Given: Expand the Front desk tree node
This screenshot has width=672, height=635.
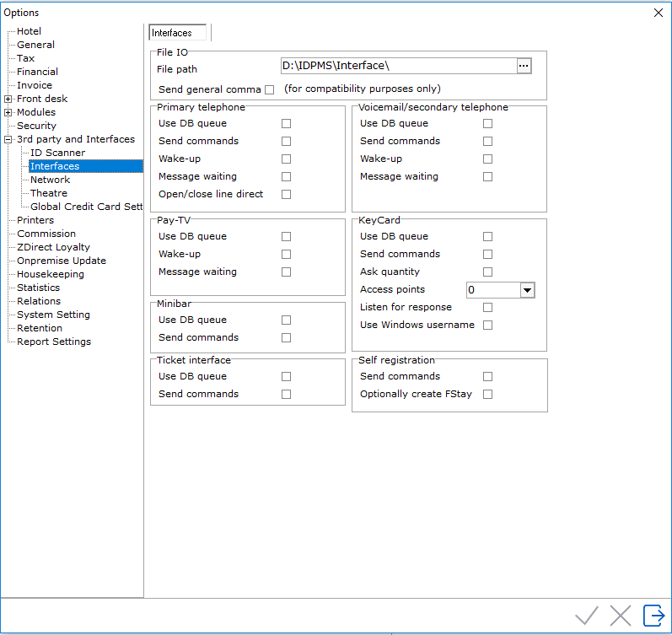Looking at the screenshot, I should click(8, 99).
